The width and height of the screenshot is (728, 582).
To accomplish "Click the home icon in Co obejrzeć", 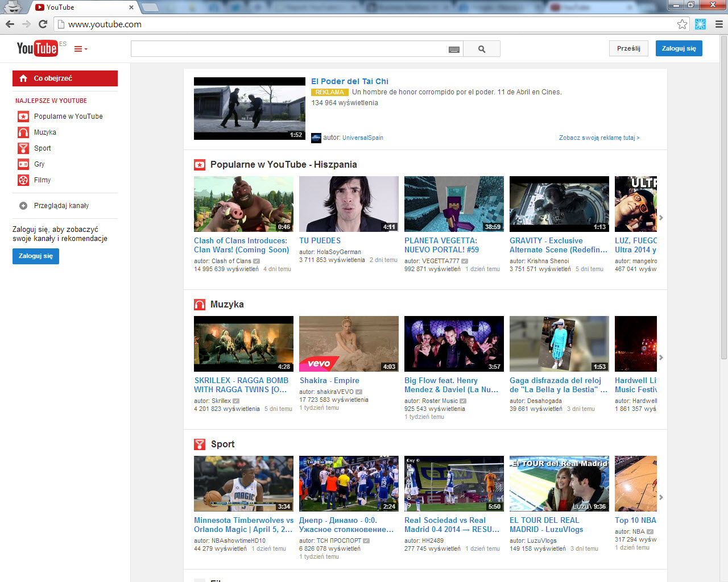I will tap(23, 78).
